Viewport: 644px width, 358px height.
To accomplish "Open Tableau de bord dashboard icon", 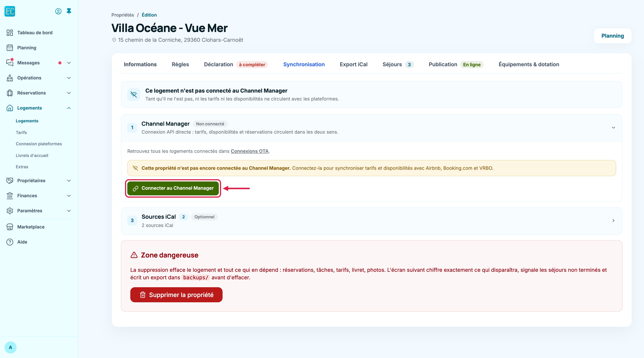I will (10, 33).
